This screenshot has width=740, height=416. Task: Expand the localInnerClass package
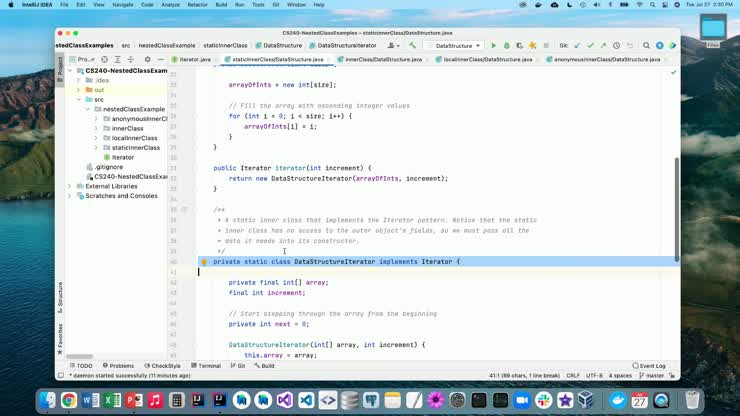(x=96, y=138)
